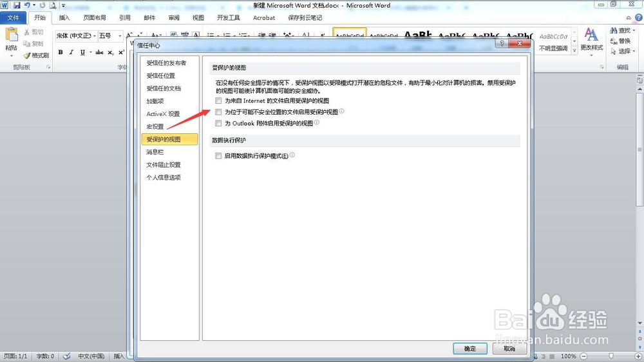Click the Find (查找) binoculars icon

click(614, 30)
